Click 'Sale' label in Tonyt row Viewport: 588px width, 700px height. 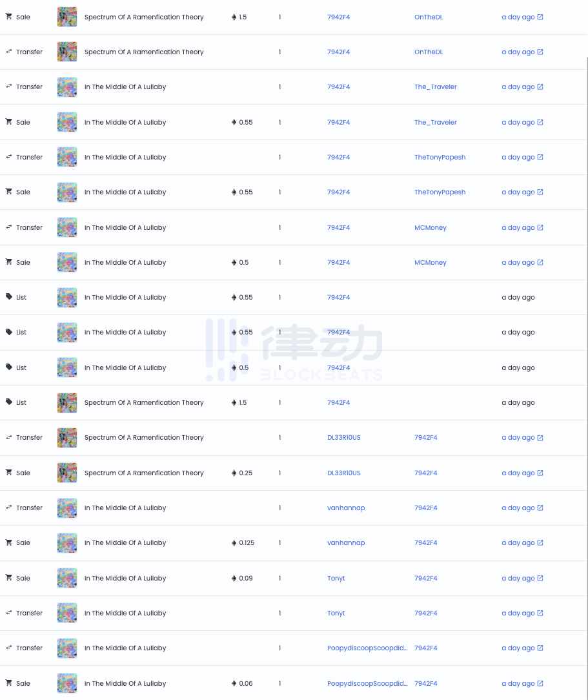point(23,578)
